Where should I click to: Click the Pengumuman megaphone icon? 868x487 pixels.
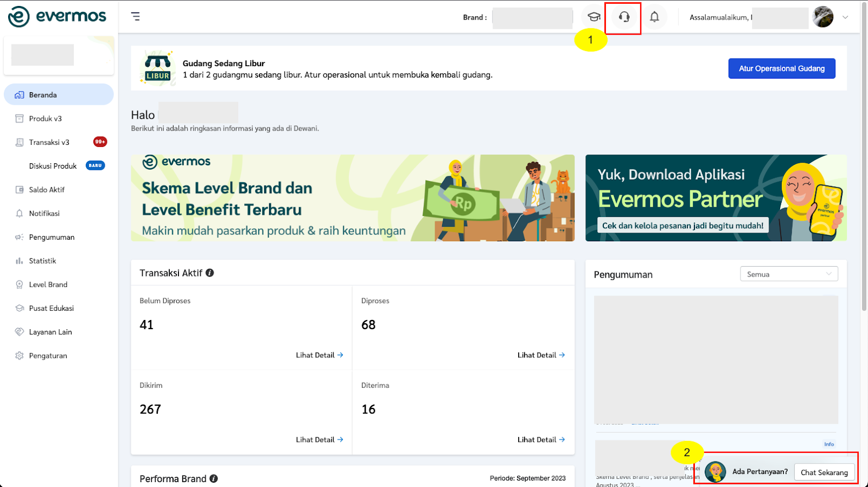click(x=20, y=237)
